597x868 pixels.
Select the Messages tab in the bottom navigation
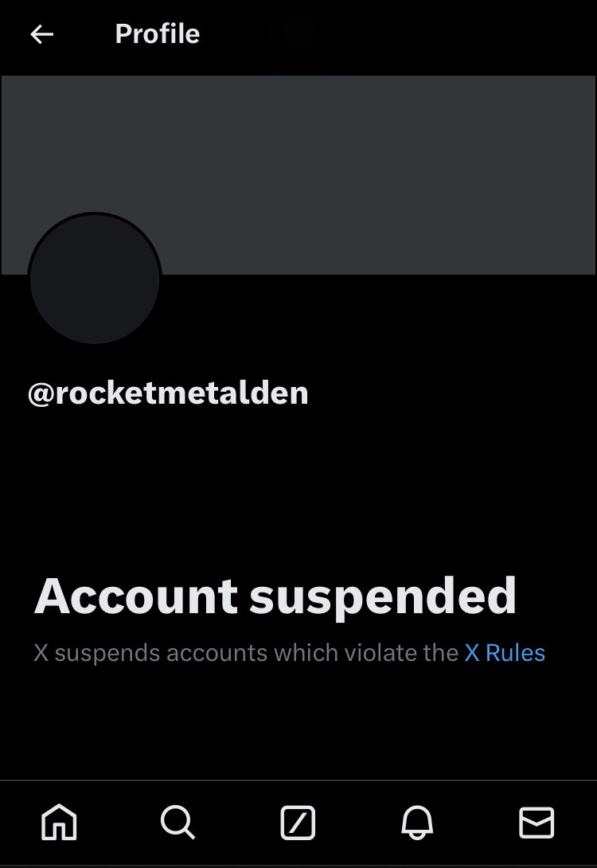tap(537, 822)
